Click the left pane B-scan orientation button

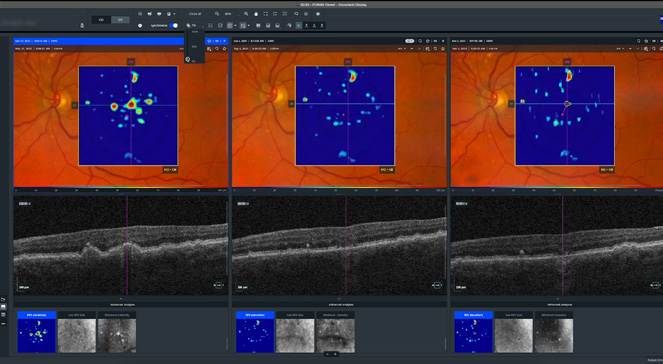point(219,285)
